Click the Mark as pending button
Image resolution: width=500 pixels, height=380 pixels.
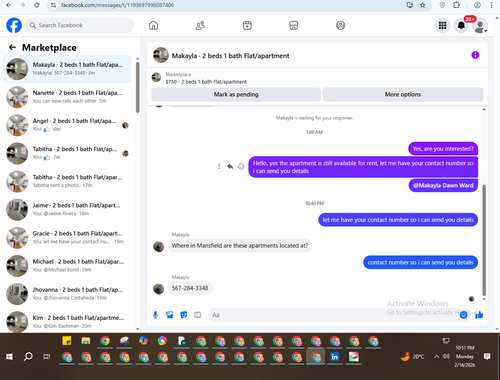coord(236,94)
